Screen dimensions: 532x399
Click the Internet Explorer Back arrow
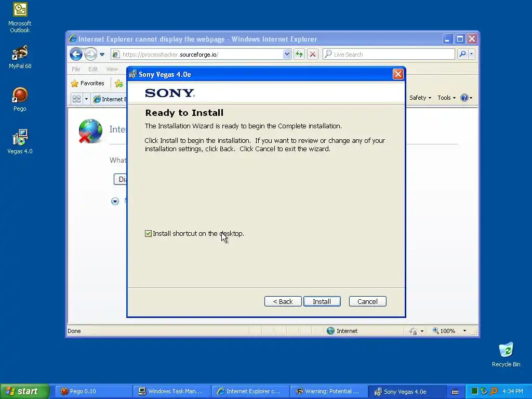[76, 54]
